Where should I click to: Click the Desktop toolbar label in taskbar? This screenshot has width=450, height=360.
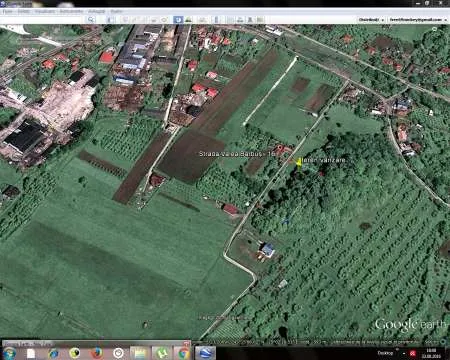tap(385, 353)
